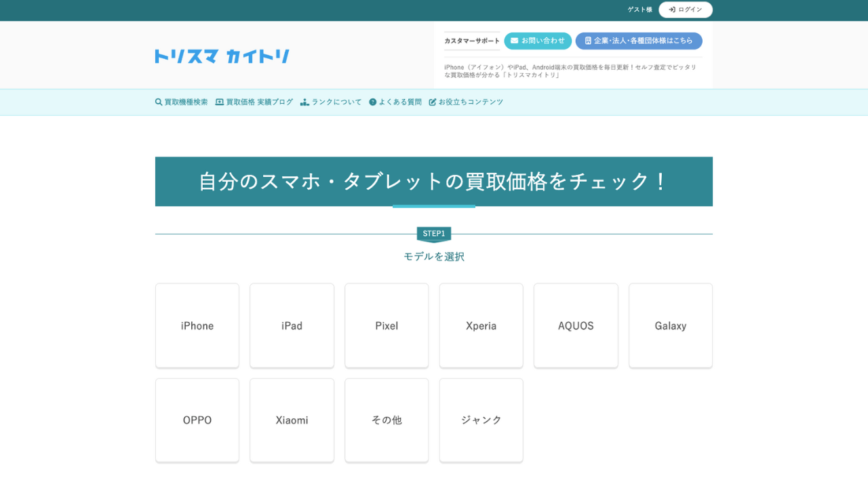Screen dimensions: 868x488
Task: Click the question mark icon beside よくある質問
Action: coord(373,102)
